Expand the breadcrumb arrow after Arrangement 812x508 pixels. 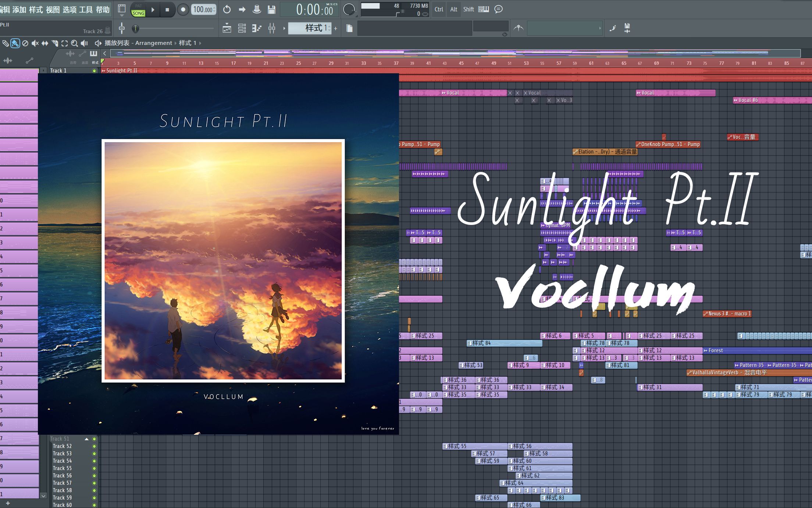[175, 43]
